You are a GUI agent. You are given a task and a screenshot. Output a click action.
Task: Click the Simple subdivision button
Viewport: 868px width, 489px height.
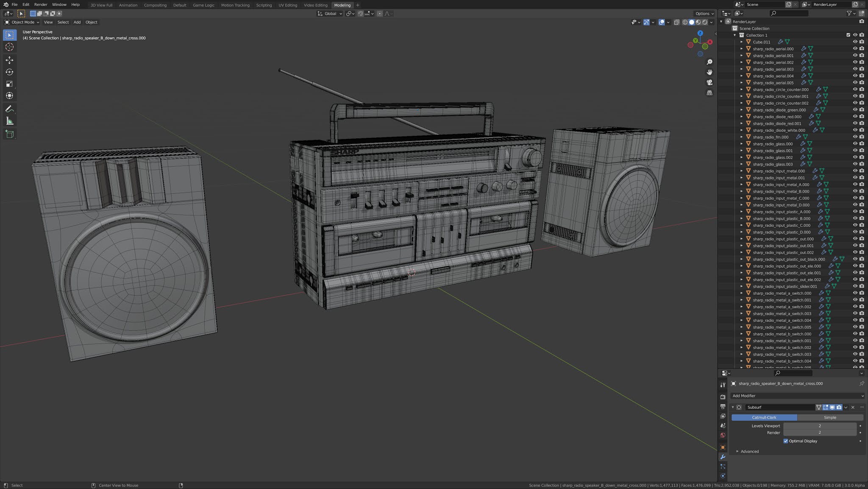(830, 417)
